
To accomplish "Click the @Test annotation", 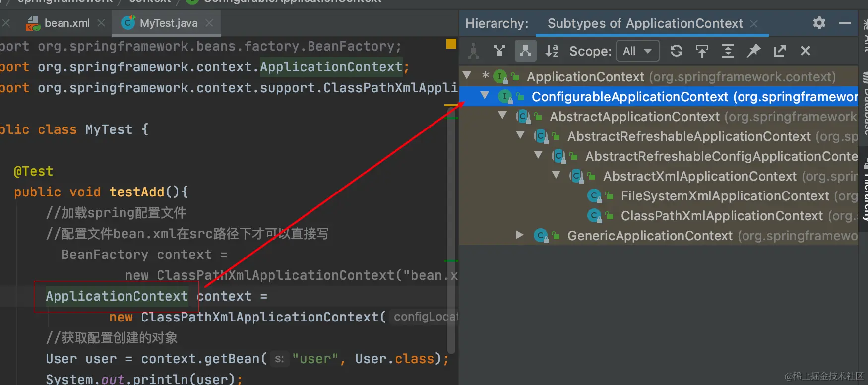I will click(33, 171).
